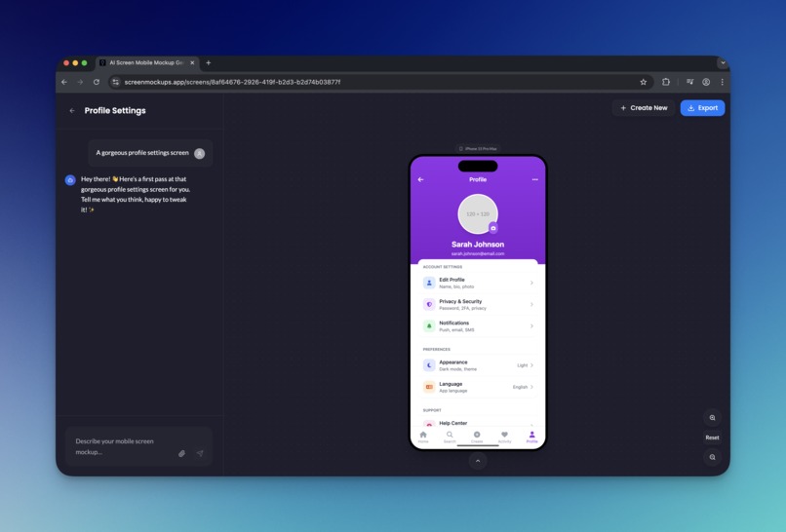Open Notifications settings row
The image size is (786, 532).
478,326
